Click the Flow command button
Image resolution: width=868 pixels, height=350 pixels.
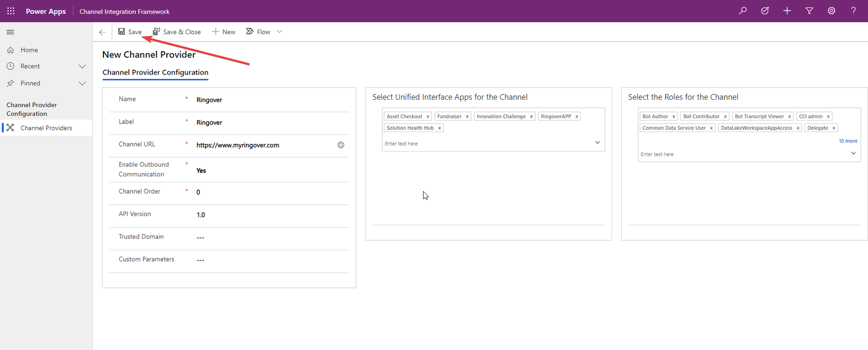point(258,32)
